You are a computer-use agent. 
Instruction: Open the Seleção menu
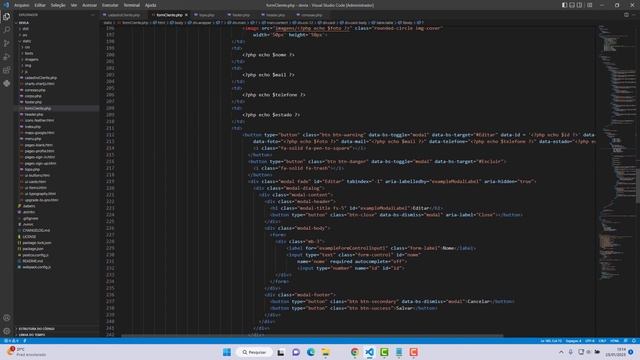click(58, 5)
